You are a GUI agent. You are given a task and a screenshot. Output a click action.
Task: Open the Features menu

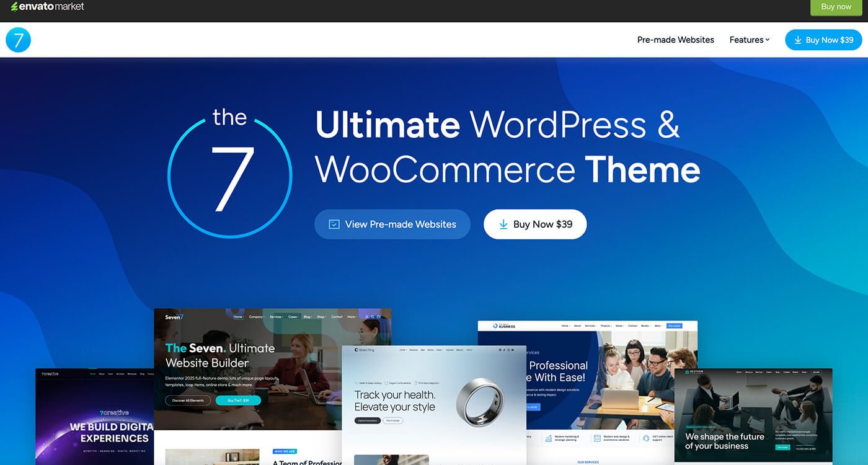[x=746, y=40]
